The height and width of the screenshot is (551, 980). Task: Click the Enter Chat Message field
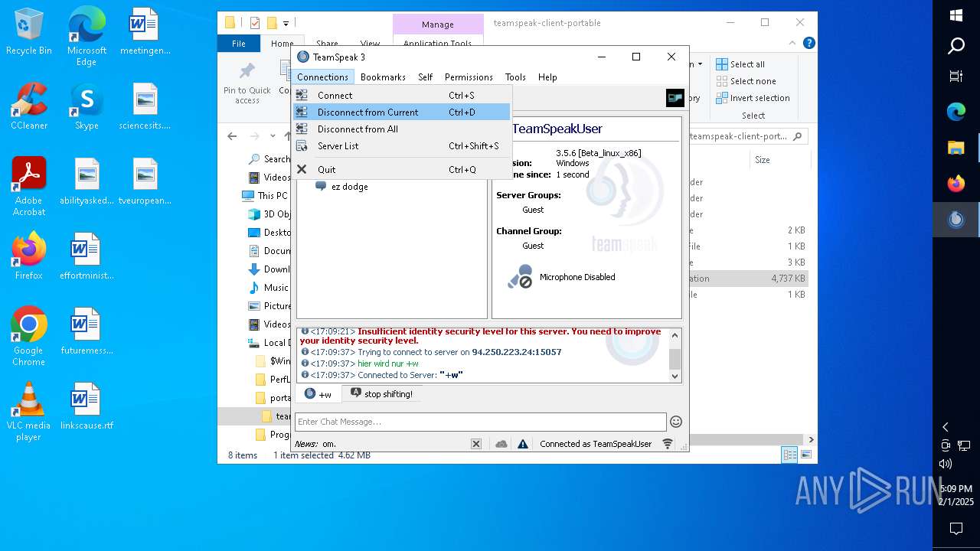click(481, 422)
